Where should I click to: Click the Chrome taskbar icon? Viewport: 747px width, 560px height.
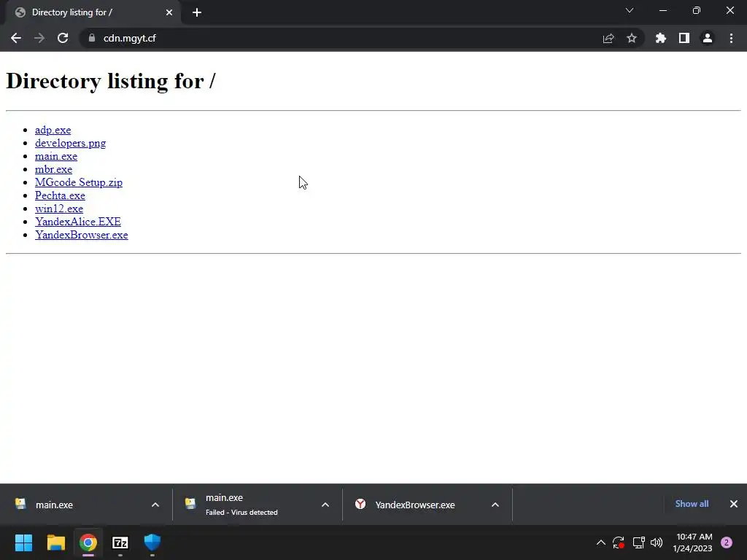[x=88, y=542]
